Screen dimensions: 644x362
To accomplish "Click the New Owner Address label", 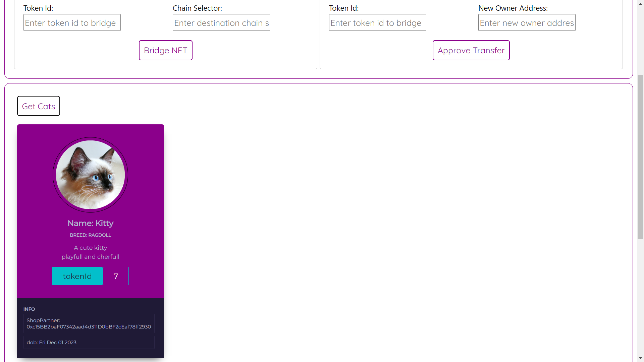I will (x=513, y=8).
